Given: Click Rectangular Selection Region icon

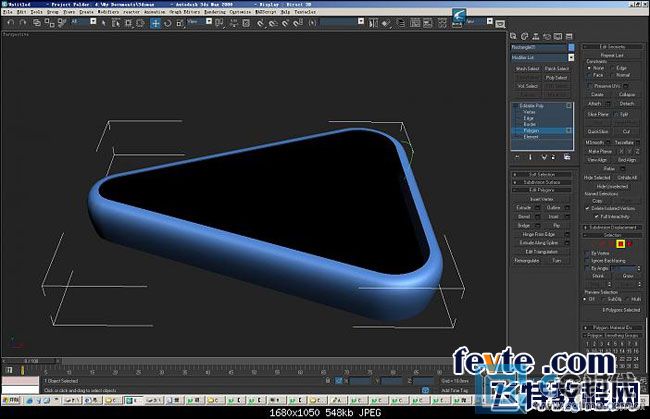Looking at the screenshot, I should 128,23.
